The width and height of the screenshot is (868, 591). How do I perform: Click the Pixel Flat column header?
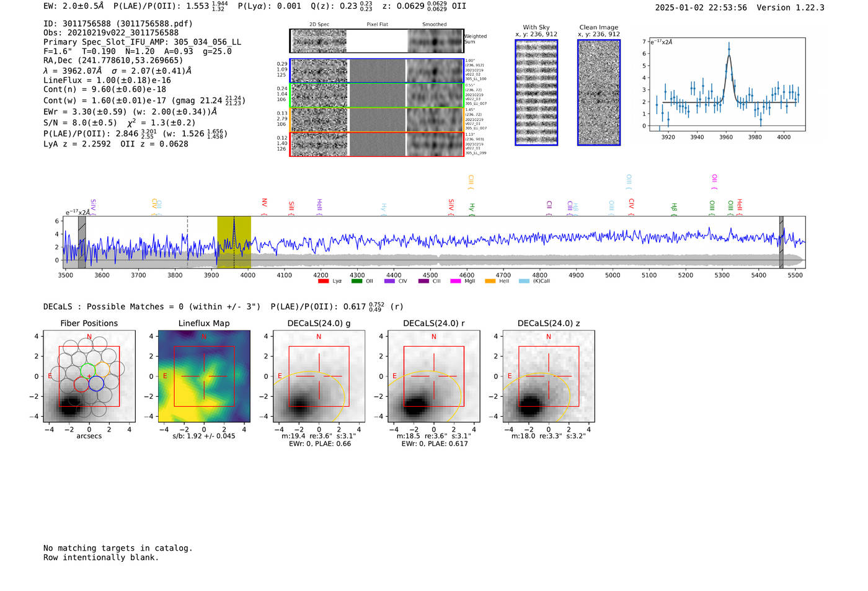(377, 25)
